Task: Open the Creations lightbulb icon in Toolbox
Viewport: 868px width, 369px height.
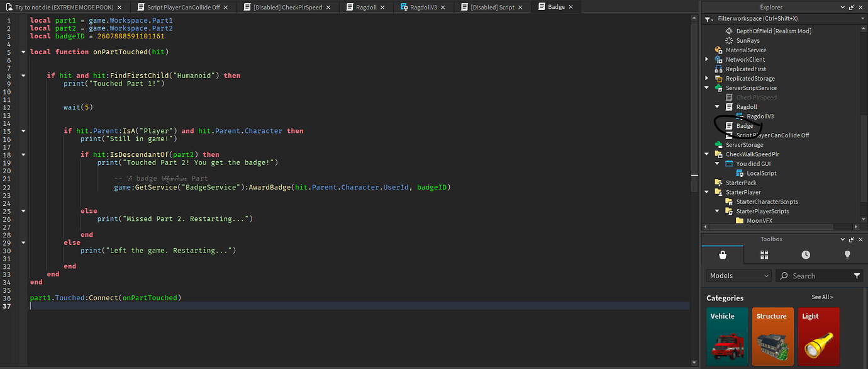Action: point(847,254)
